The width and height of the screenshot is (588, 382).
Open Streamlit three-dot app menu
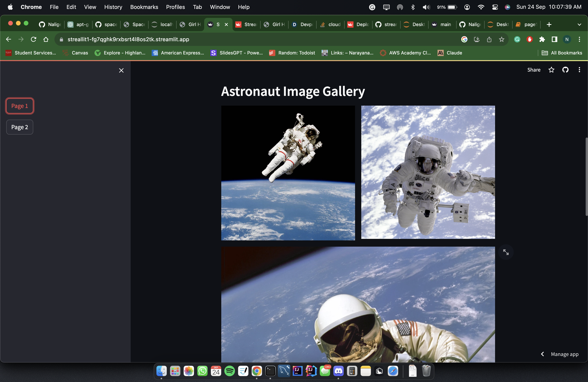coord(579,70)
